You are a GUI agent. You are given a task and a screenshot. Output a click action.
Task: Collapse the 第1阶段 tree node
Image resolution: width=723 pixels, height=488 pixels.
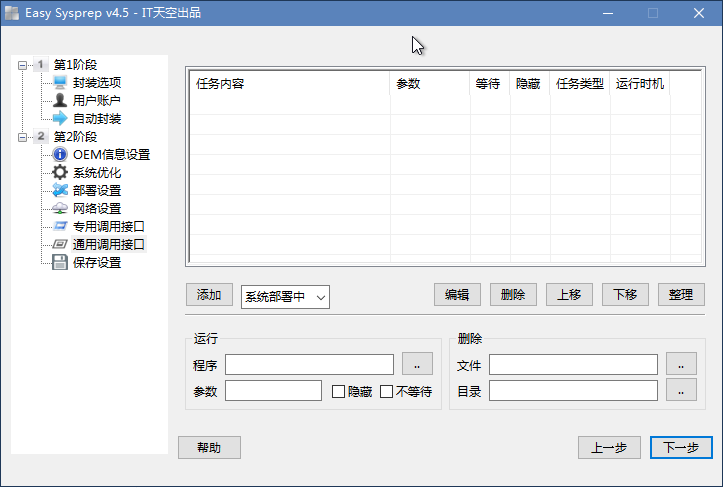click(x=22, y=65)
